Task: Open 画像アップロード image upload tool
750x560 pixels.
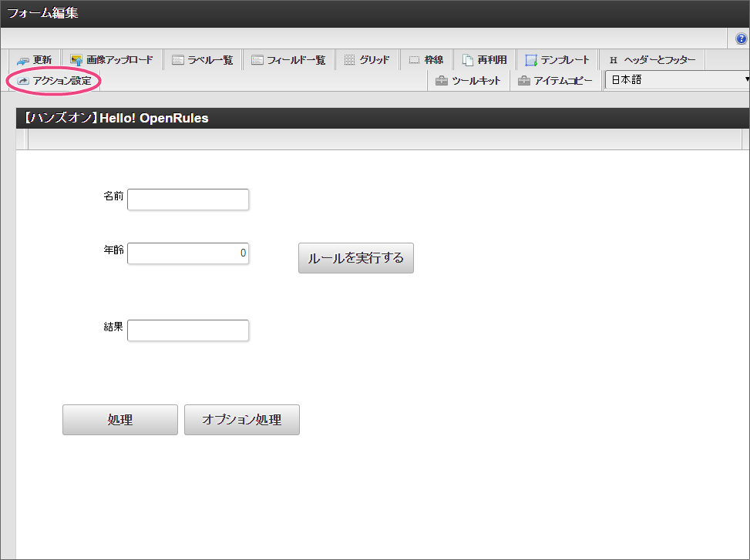Action: point(112,60)
